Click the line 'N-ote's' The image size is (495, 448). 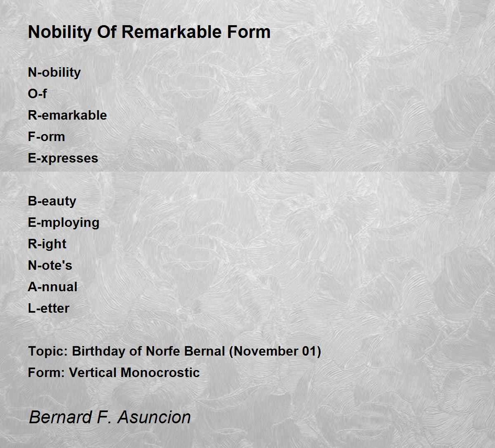click(x=50, y=265)
